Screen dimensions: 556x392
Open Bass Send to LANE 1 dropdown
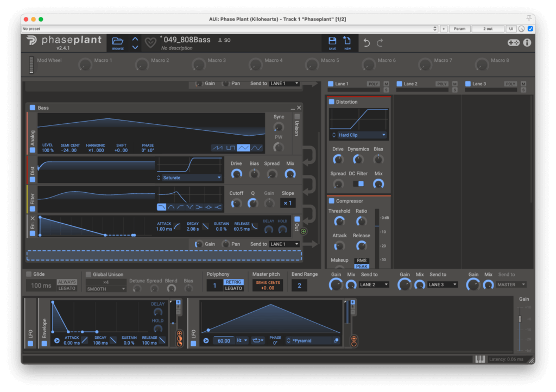284,244
